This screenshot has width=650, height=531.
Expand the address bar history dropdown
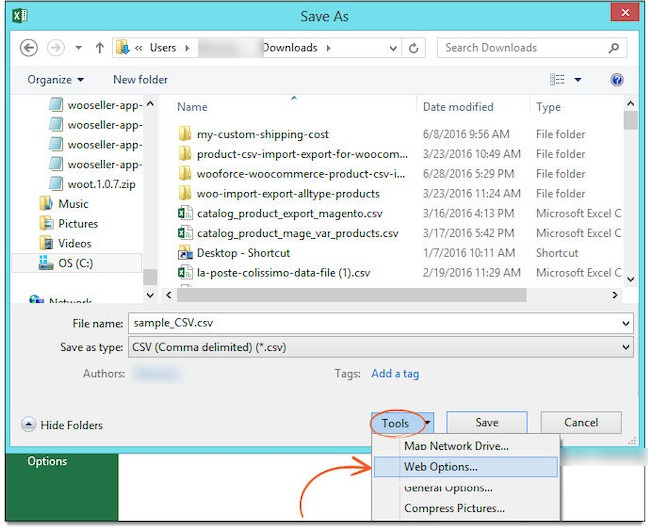393,48
